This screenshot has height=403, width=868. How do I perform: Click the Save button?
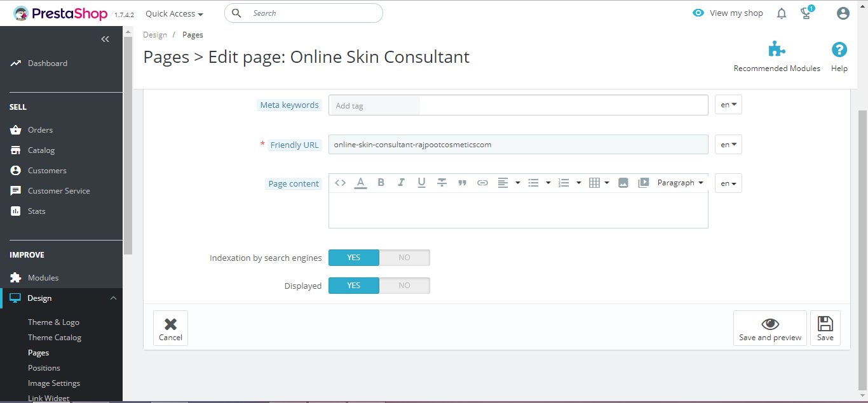pos(825,328)
